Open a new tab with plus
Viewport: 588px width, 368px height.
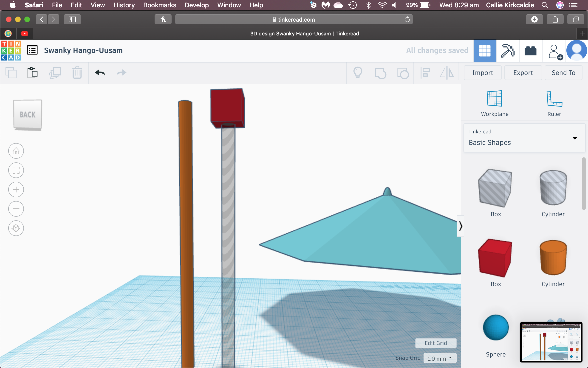click(582, 34)
